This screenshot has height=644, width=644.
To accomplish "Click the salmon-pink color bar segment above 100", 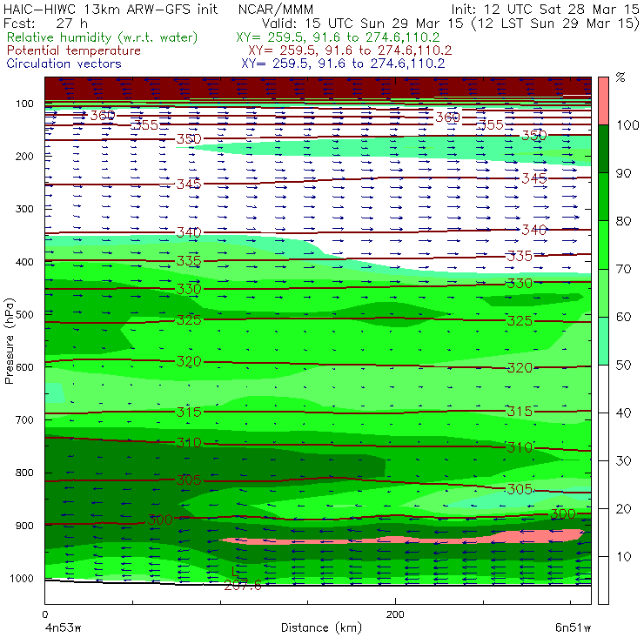I will click(603, 101).
